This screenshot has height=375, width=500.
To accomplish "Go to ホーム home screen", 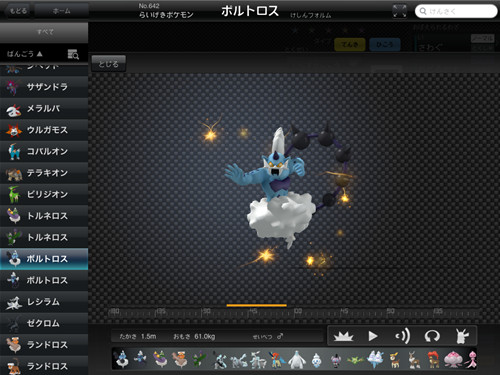I will (62, 11).
